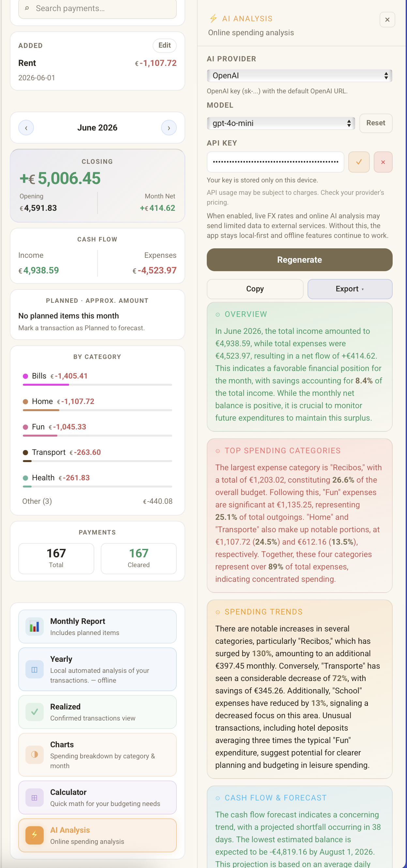Viewport: 407px width, 868px height.
Task: Expand the Export options menu
Action: click(350, 289)
